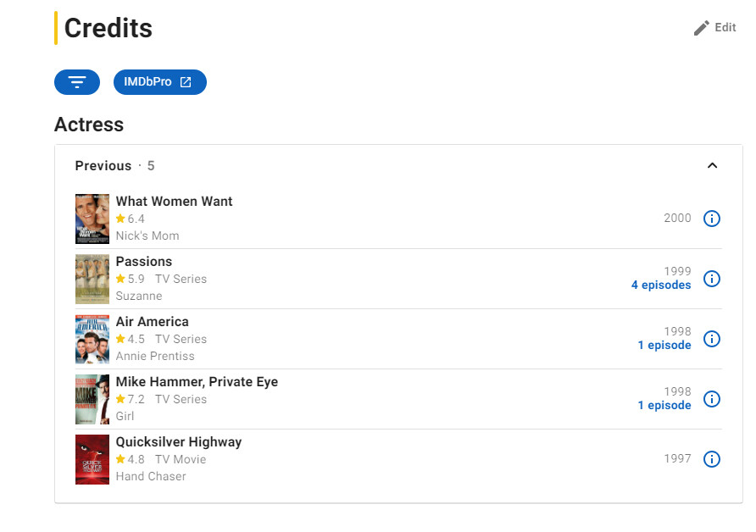Image resolution: width=756 pixels, height=532 pixels.
Task: Open Quicksilver Highway title link
Action: (179, 442)
